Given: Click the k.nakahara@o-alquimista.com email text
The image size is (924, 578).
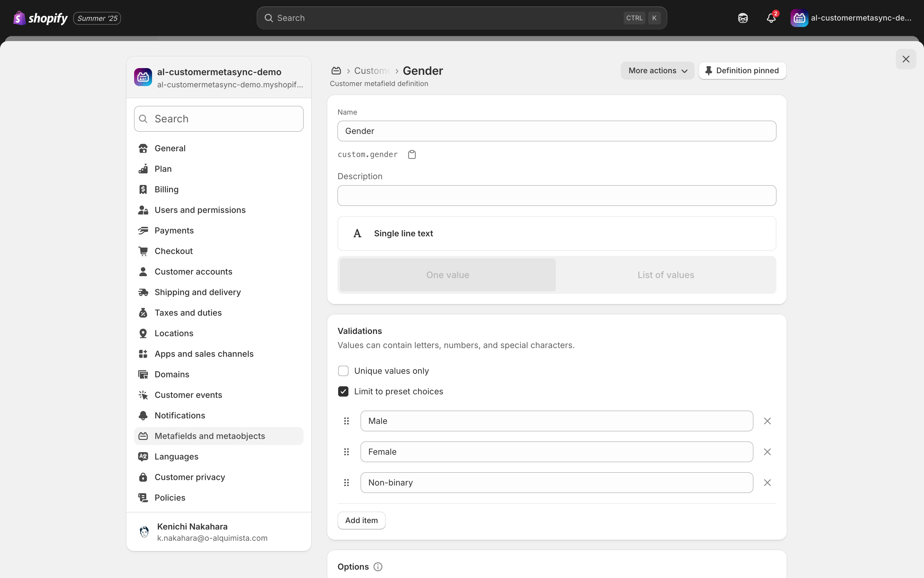Looking at the screenshot, I should point(212,538).
